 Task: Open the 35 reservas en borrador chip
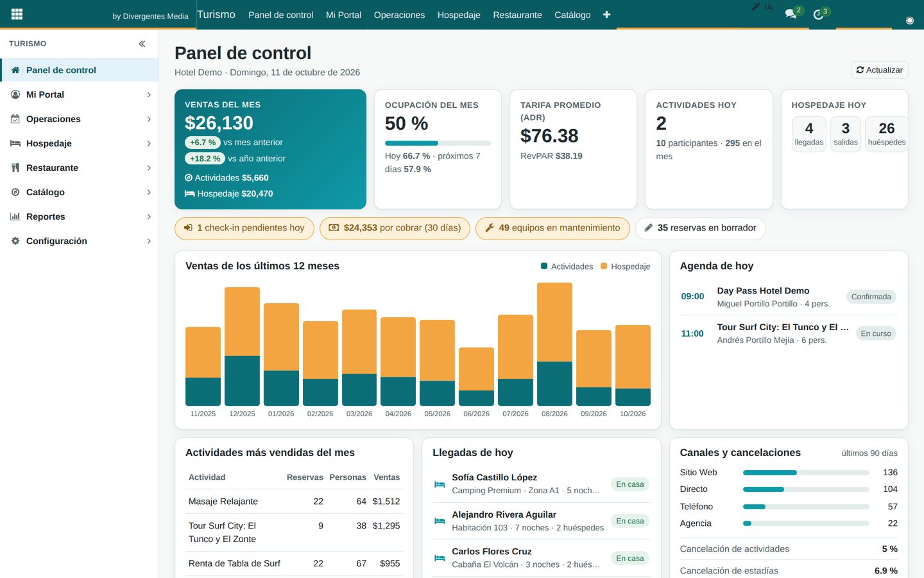tap(700, 228)
